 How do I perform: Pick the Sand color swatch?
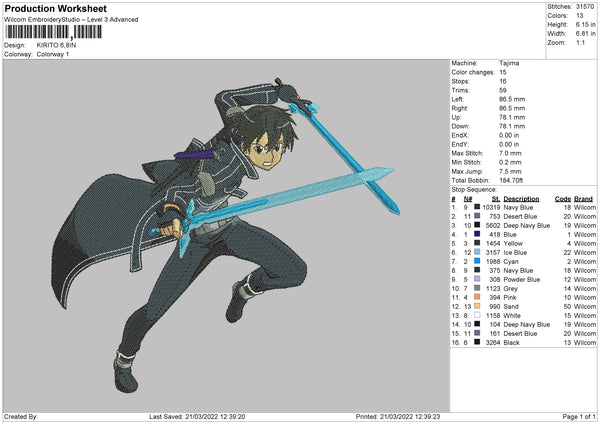(x=477, y=306)
